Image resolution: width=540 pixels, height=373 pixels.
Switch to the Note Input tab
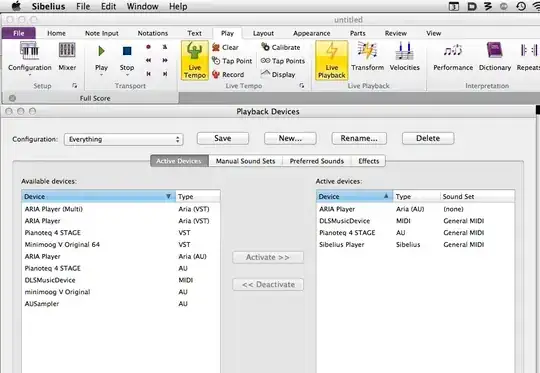click(x=102, y=33)
